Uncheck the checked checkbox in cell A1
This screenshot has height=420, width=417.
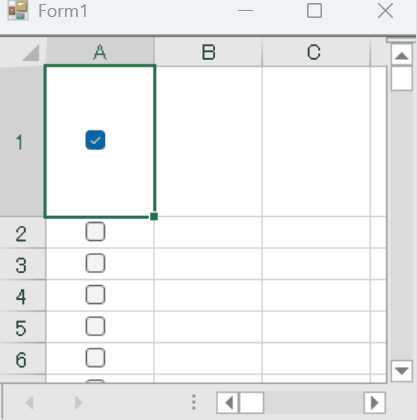coord(95,140)
